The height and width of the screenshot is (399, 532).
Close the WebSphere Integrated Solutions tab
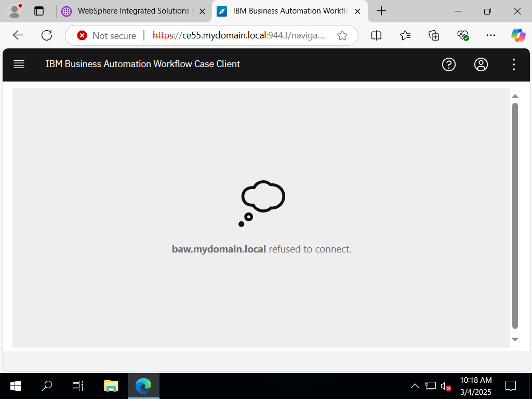(202, 11)
